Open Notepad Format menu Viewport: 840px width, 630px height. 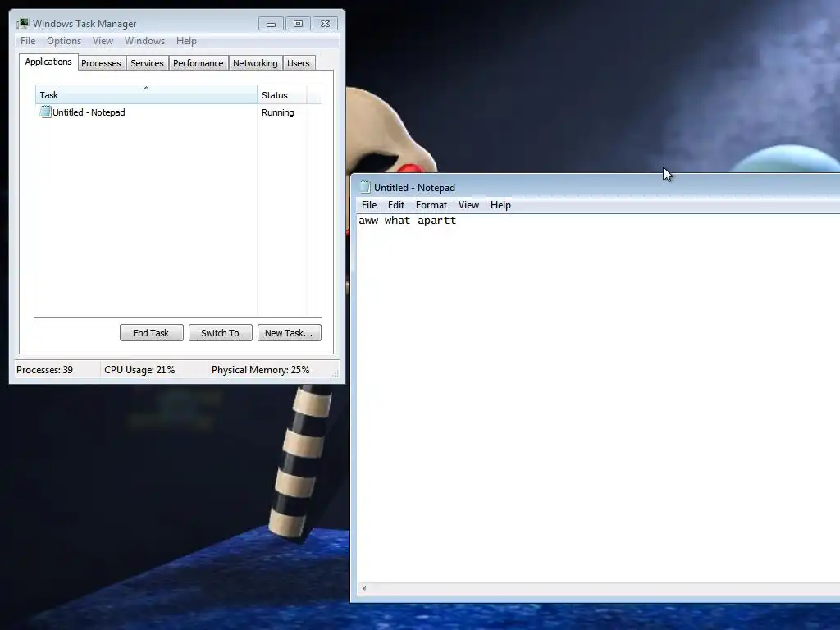[x=431, y=205]
